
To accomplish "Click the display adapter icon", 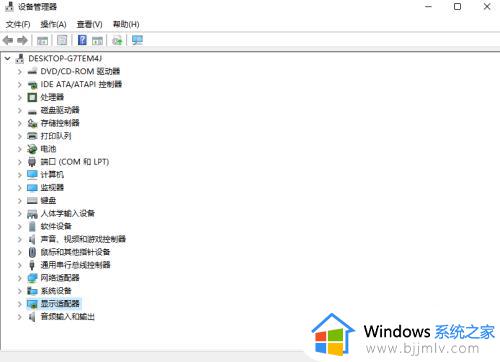I will click(32, 304).
